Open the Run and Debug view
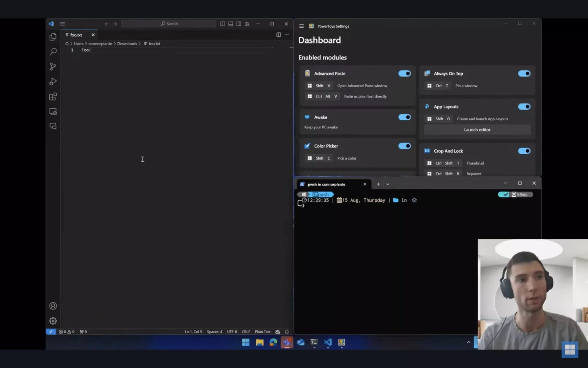 53,81
